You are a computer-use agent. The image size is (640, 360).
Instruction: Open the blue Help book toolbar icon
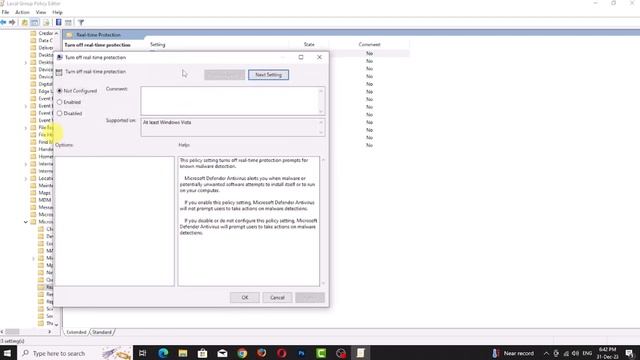(58, 22)
